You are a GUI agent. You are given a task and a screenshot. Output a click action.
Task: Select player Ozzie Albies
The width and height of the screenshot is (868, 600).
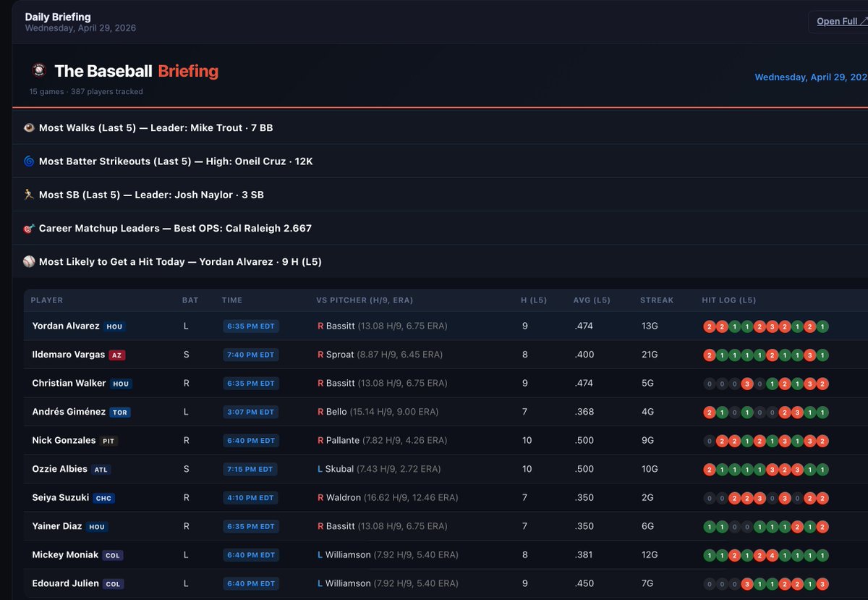(59, 469)
